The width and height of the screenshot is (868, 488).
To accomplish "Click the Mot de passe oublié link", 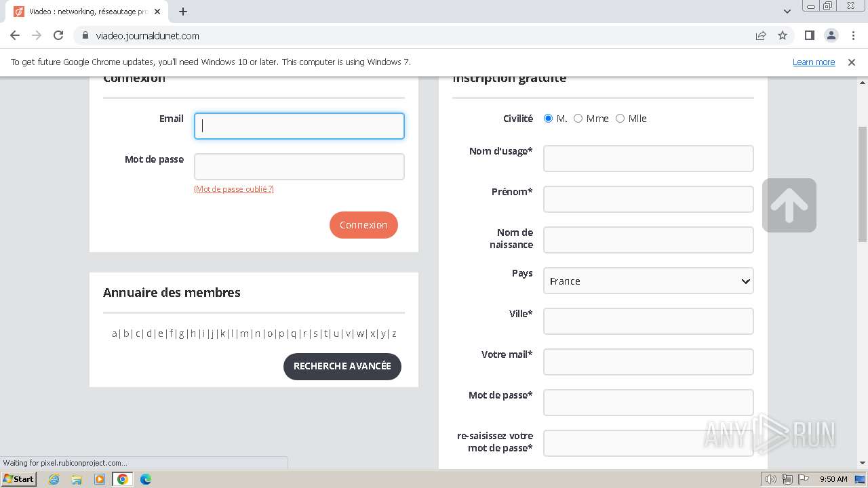I will (234, 189).
